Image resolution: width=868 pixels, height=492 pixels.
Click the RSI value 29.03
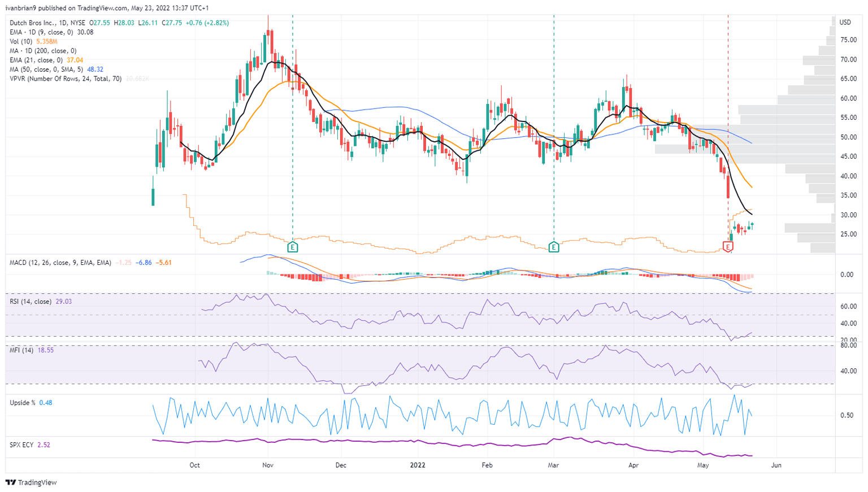click(x=64, y=302)
